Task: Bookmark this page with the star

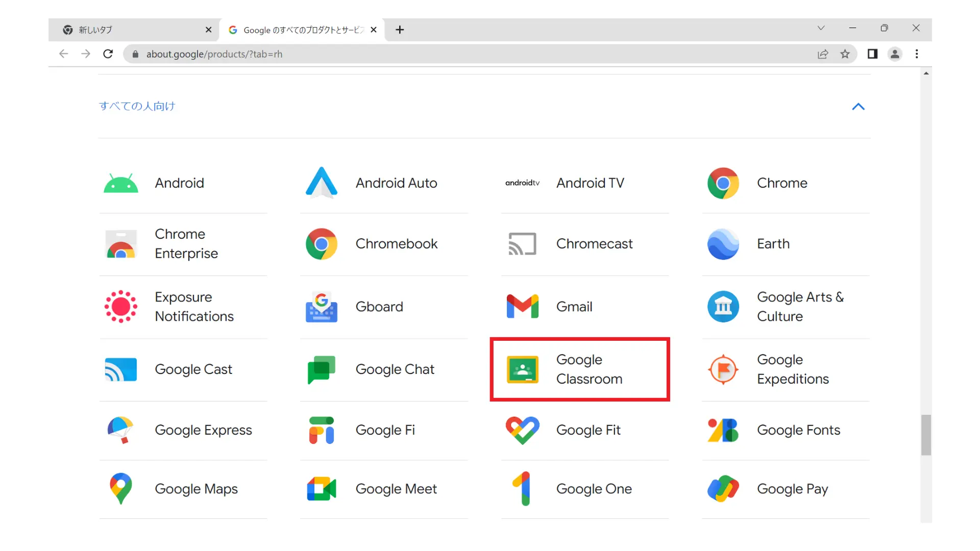Action: (x=845, y=54)
